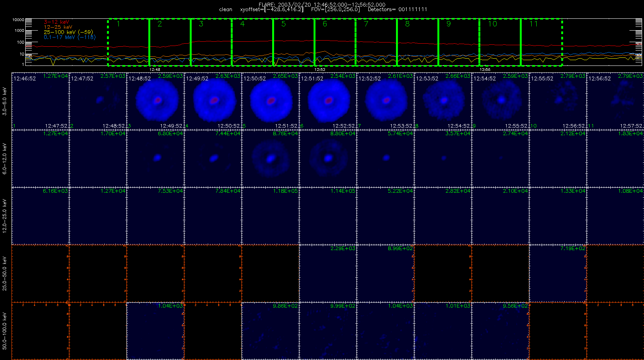The width and height of the screenshot is (644, 360).
Task: Open the 25.0-50.0 keV image labeled 7.19E+02
Action: 558,273
